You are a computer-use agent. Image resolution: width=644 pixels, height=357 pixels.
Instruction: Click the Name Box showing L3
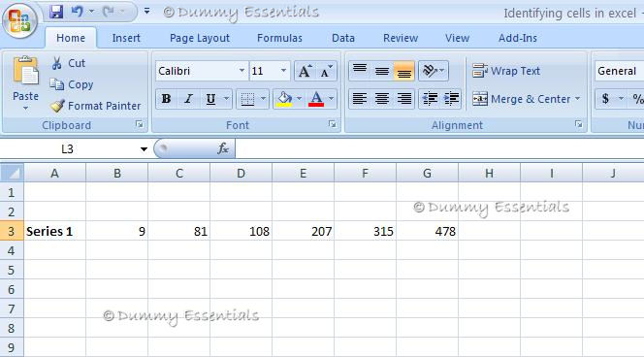[68, 148]
